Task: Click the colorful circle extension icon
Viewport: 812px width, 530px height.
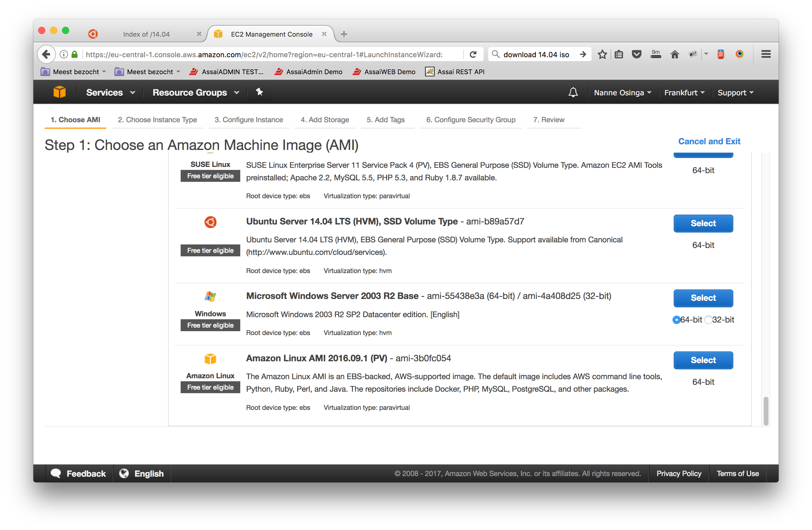Action: tap(740, 54)
